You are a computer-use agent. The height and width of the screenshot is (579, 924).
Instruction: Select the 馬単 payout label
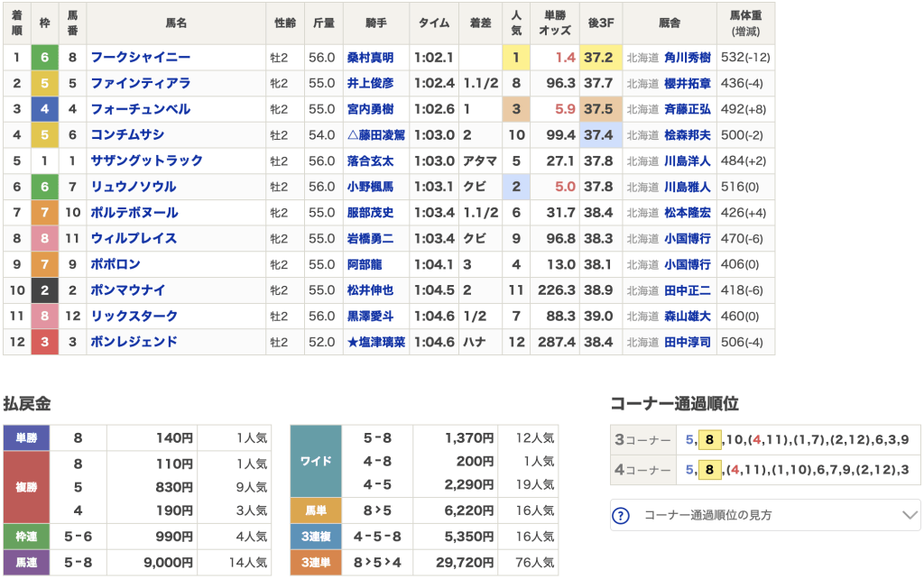coord(316,510)
